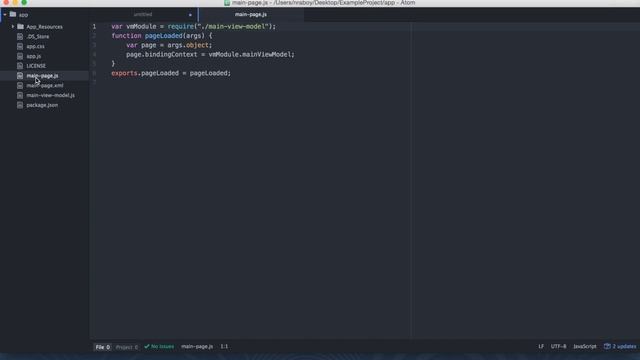
Task: Click the Project 0 linter button
Action: 127,347
